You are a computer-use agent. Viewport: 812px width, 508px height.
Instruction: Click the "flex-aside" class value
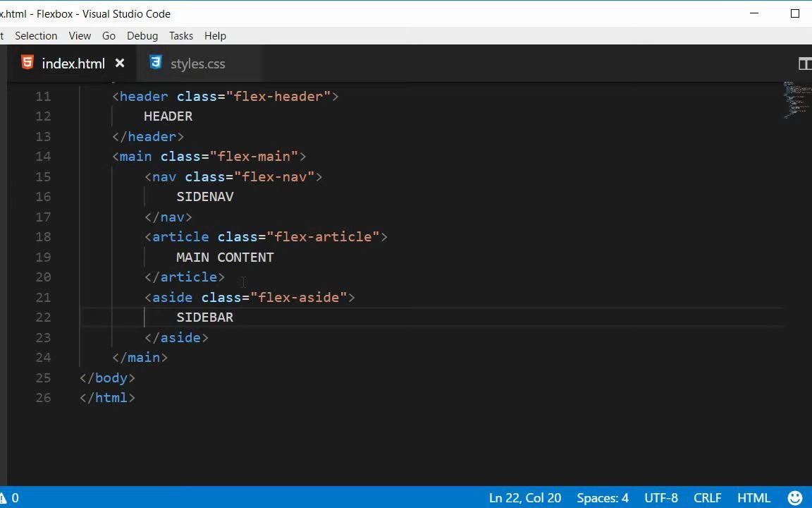tap(299, 298)
